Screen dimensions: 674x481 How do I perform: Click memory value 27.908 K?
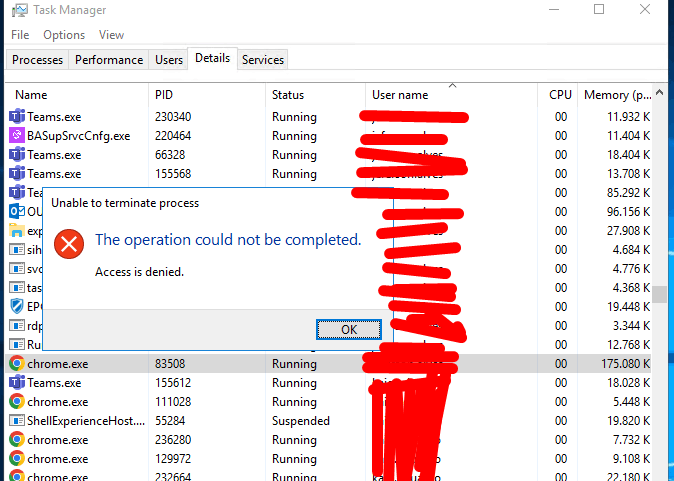628,231
